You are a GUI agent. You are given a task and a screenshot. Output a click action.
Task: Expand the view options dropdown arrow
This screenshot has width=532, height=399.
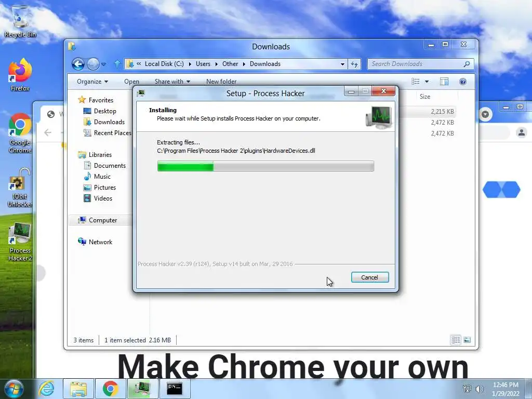click(427, 82)
